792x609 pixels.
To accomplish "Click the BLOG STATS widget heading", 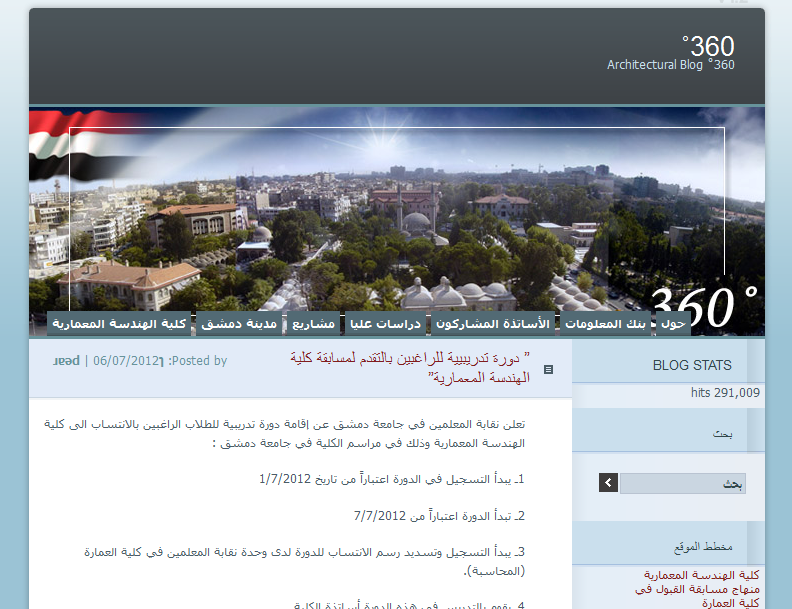I will pos(692,365).
